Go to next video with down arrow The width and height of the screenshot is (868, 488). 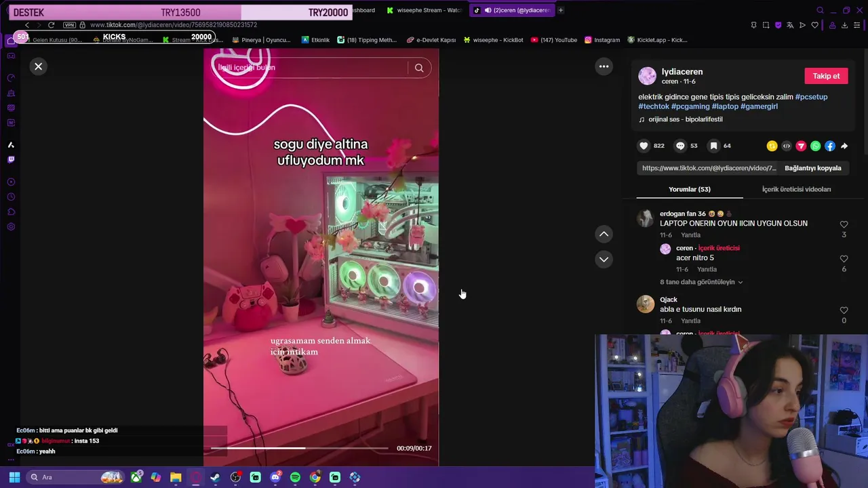(604, 260)
